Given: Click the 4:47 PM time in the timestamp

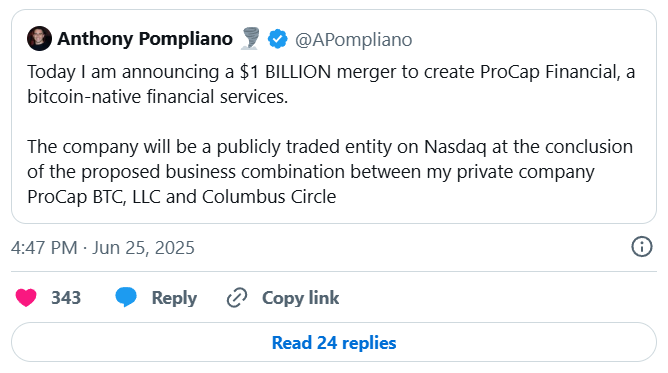Looking at the screenshot, I should pos(44,247).
